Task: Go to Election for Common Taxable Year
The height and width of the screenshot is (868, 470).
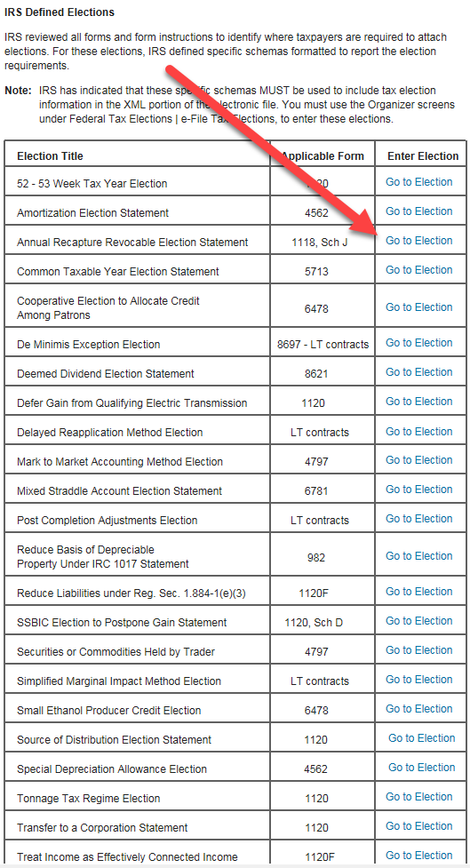Action: click(419, 270)
